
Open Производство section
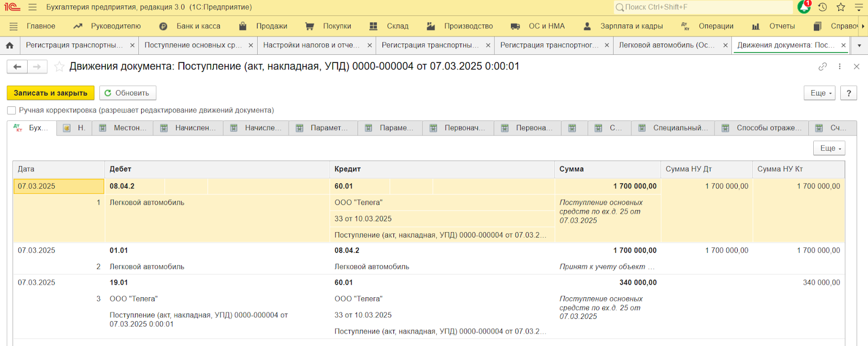[459, 26]
